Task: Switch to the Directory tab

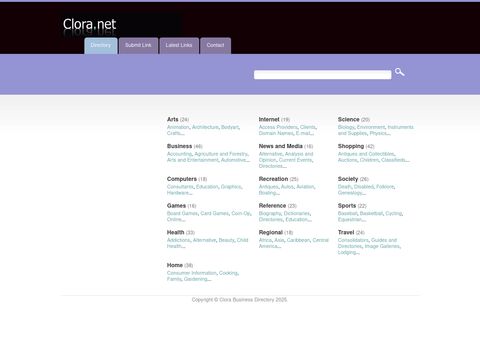Action: pos(101,46)
